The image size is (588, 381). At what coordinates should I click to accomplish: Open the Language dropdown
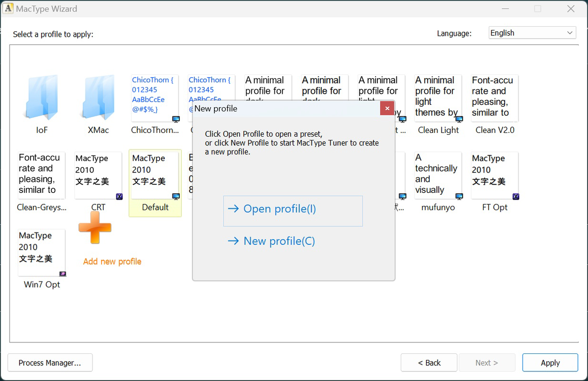coord(569,32)
